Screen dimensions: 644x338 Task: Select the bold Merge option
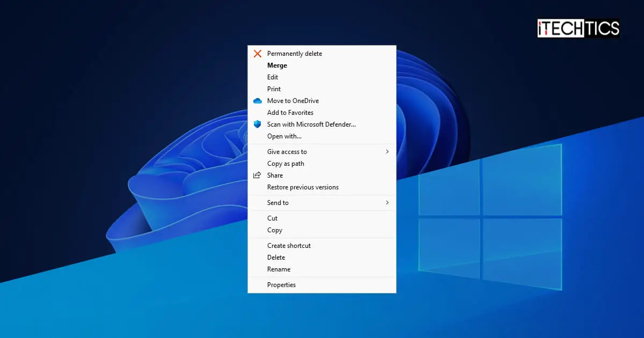click(x=322, y=65)
